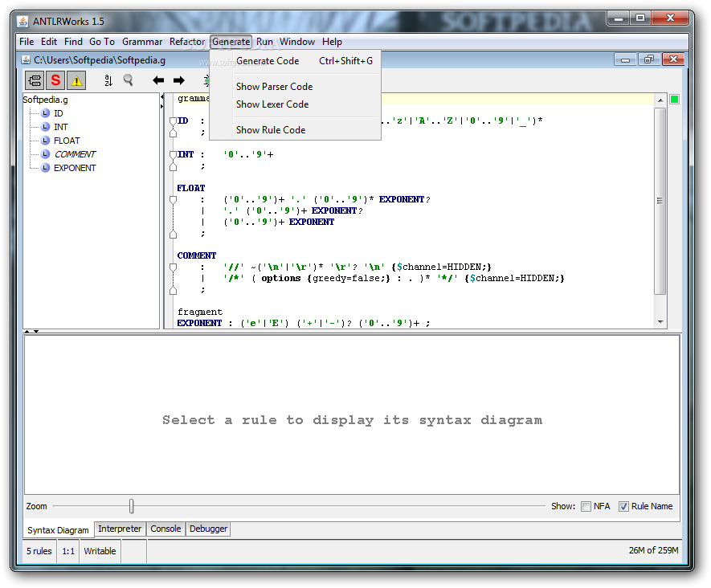Screen dimensions: 711x588
Task: Select the Softpedia.g root tree node
Action: (x=45, y=100)
